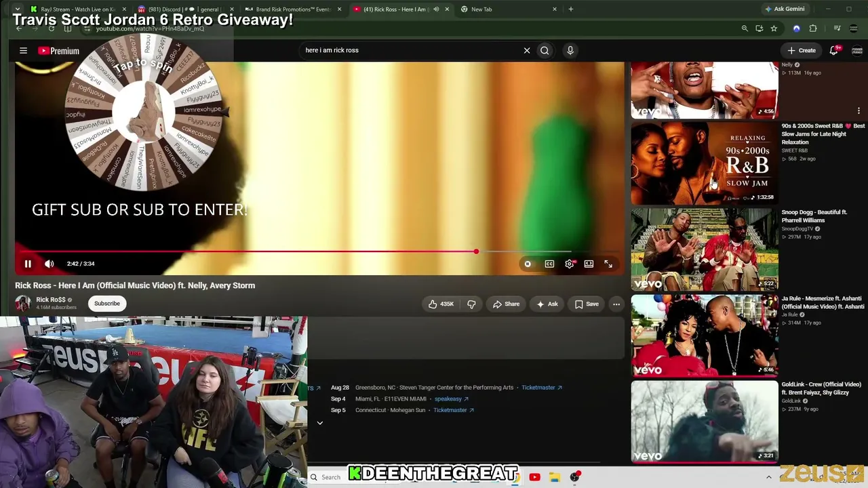Open the GoldLink Crew video thumbnail
The width and height of the screenshot is (868, 488).
pos(705,421)
